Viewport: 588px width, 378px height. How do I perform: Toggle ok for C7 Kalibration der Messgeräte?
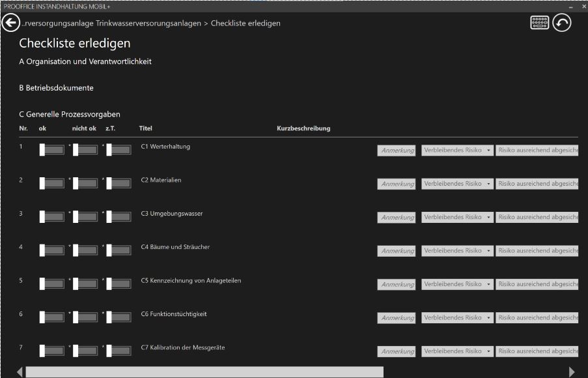(x=52, y=351)
